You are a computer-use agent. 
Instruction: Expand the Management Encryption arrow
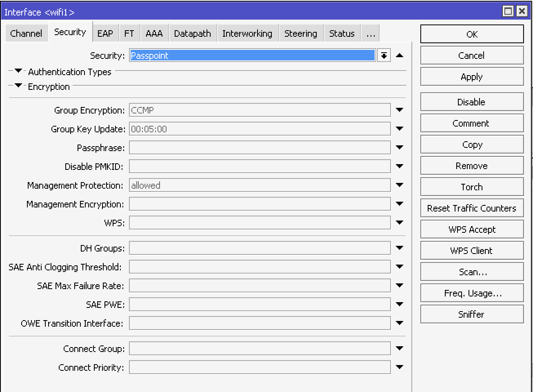pos(400,204)
